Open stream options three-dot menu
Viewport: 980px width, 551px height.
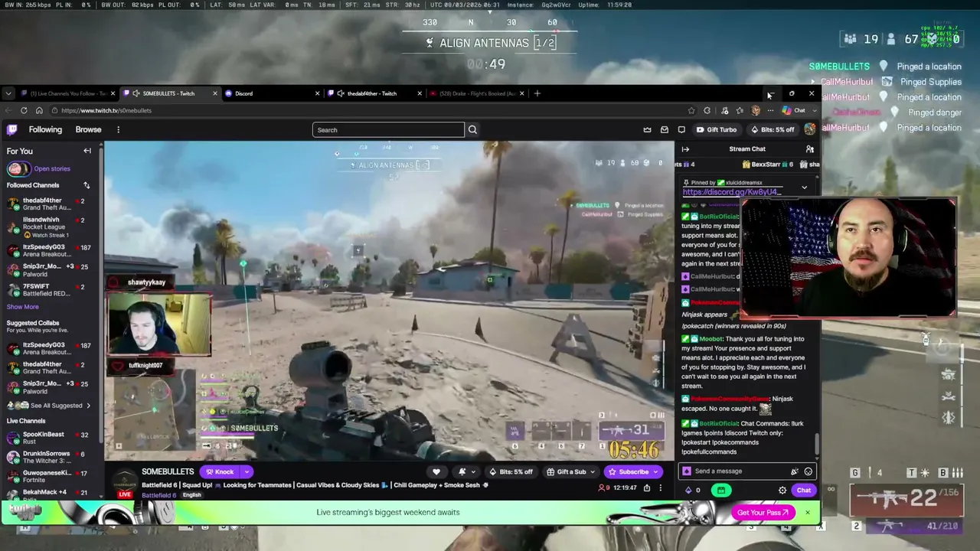click(660, 487)
